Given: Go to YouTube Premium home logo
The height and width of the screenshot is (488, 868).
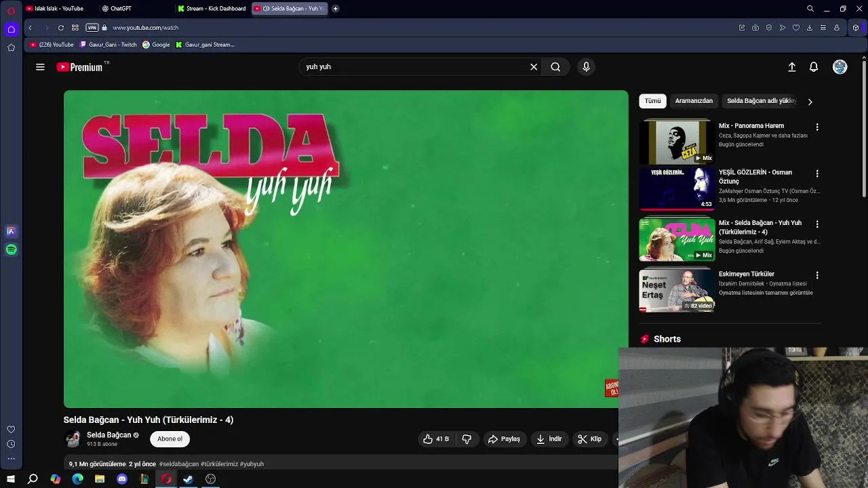Looking at the screenshot, I should click(x=79, y=67).
